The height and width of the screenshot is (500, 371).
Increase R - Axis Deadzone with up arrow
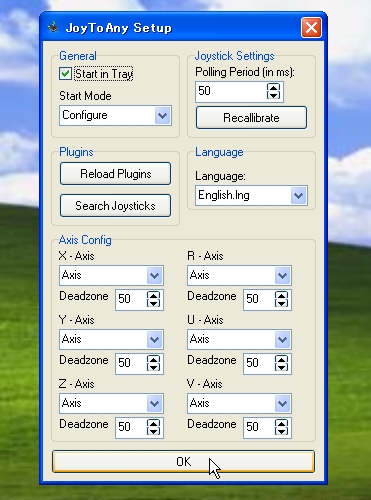(281, 295)
